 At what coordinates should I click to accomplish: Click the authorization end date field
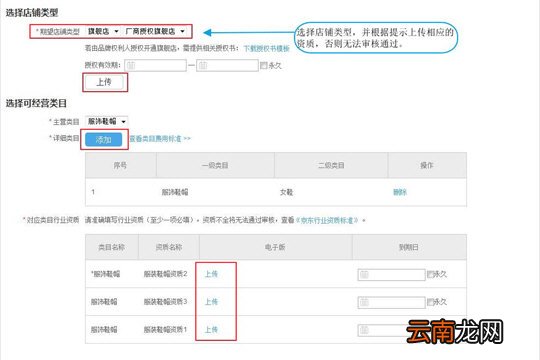pyautogui.click(x=227, y=65)
